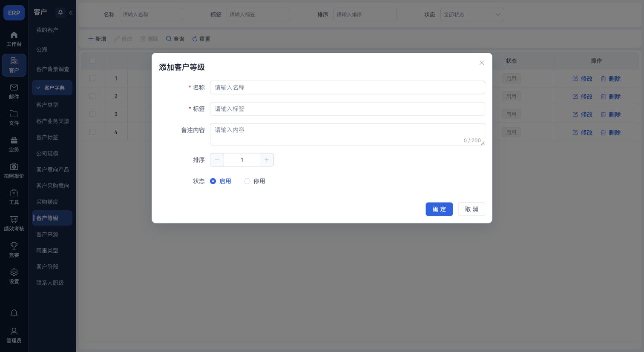The image size is (644, 352).
Task: Collapse the 客户 side menu with double chevron
Action: point(71,13)
